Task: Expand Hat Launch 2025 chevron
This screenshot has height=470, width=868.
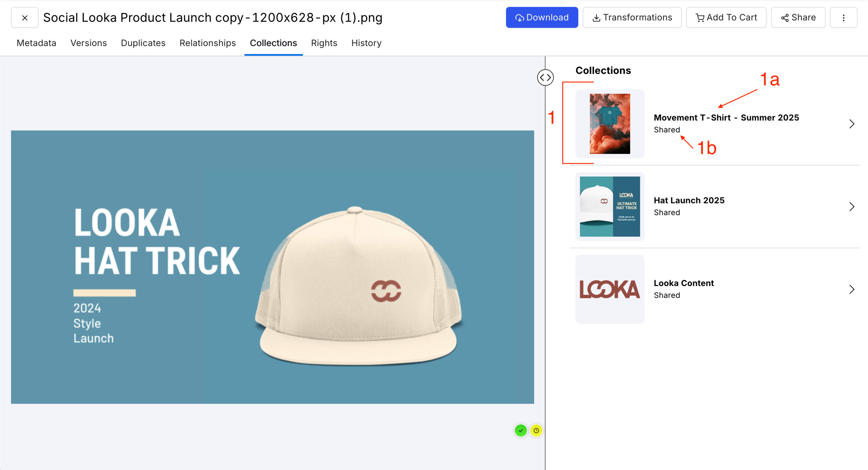Action: tap(852, 207)
